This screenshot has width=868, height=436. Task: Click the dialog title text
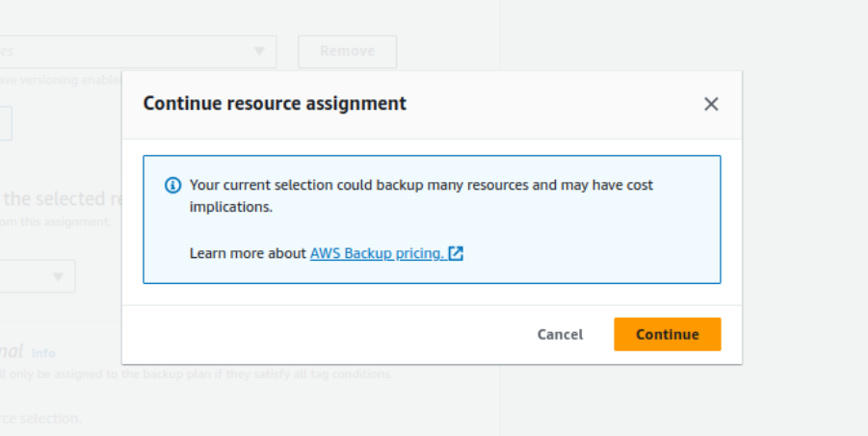(x=275, y=104)
